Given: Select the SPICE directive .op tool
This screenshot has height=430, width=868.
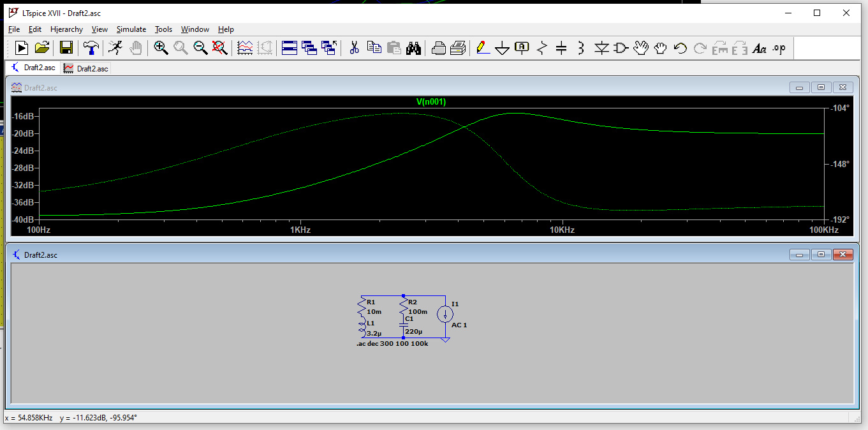Looking at the screenshot, I should 779,48.
